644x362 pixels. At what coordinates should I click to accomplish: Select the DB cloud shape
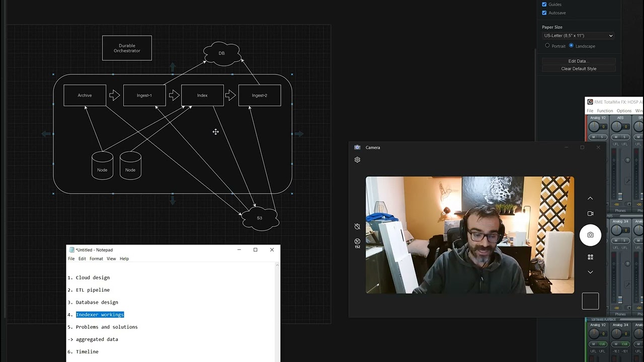(222, 53)
